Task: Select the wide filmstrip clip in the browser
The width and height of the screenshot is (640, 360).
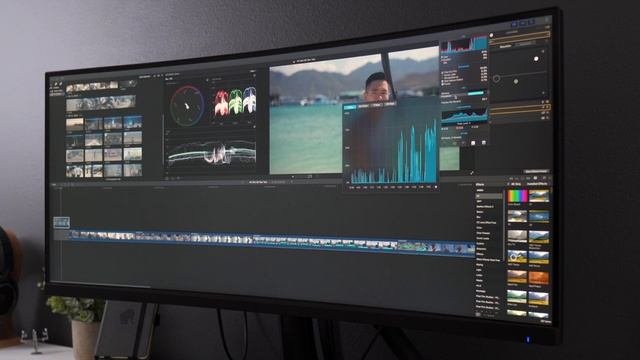Action: pyautogui.click(x=101, y=103)
